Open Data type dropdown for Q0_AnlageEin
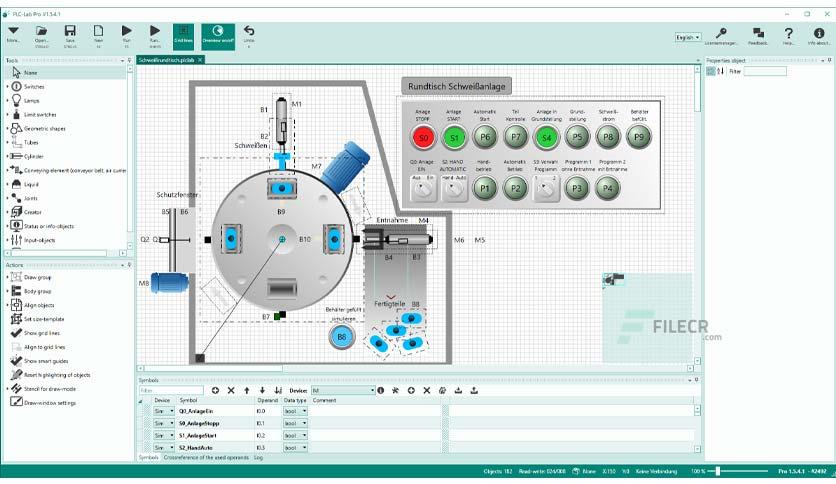Viewport: 836px width, 484px height. [x=295, y=411]
